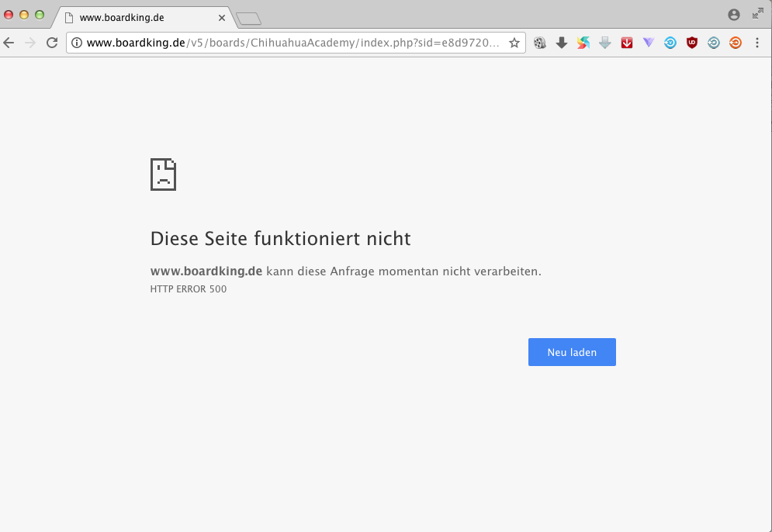Minimize the window with the yellow button
The width and height of the screenshot is (772, 532).
[23, 15]
